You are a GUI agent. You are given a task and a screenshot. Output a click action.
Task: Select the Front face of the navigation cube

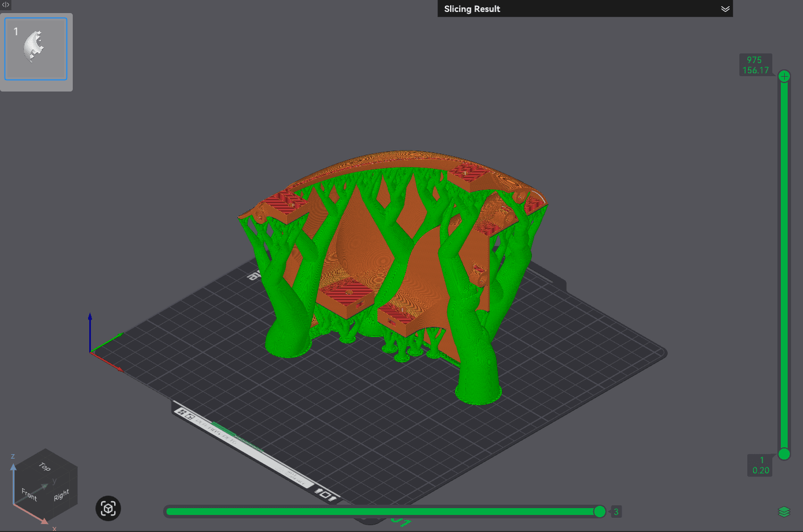click(x=28, y=493)
